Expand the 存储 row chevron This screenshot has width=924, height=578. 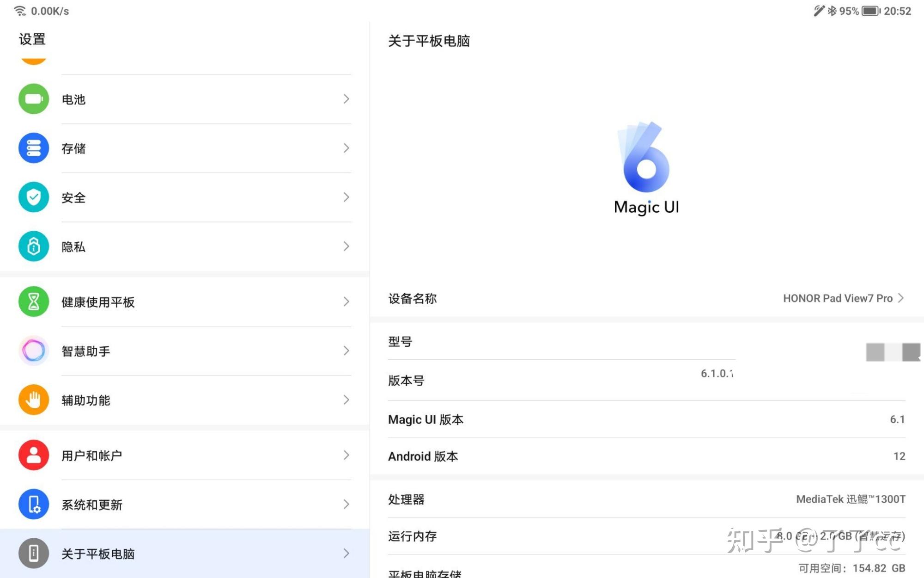(346, 148)
